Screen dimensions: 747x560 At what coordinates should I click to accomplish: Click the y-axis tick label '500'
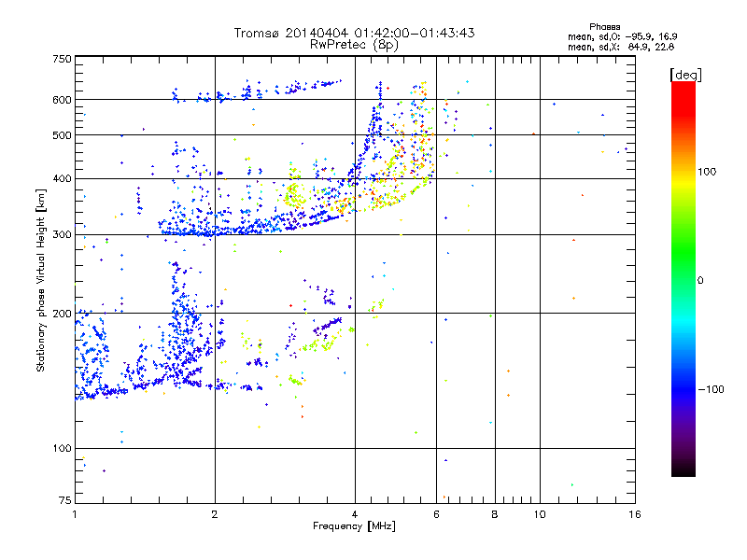pos(62,135)
